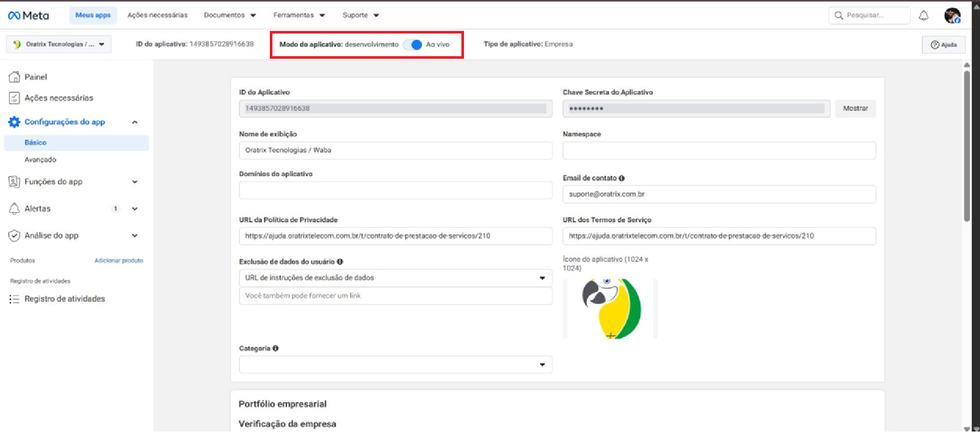
Task: Click the Domínios do aplicativo input field
Action: point(395,190)
